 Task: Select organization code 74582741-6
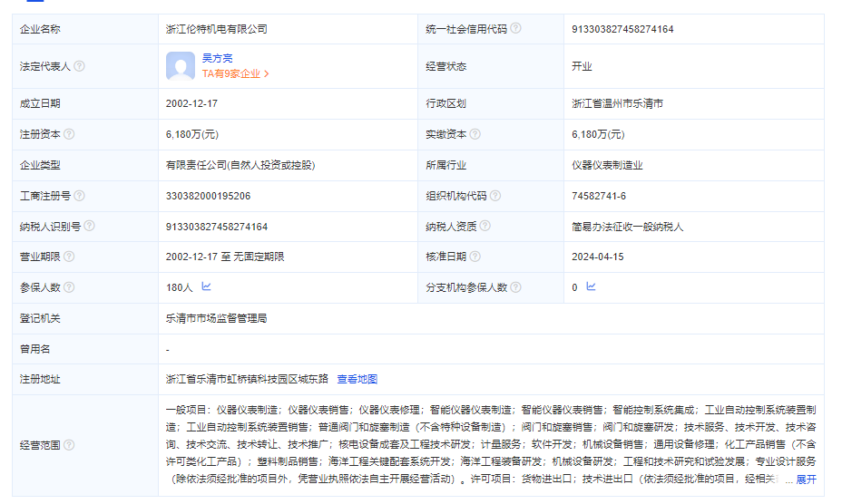(x=599, y=196)
